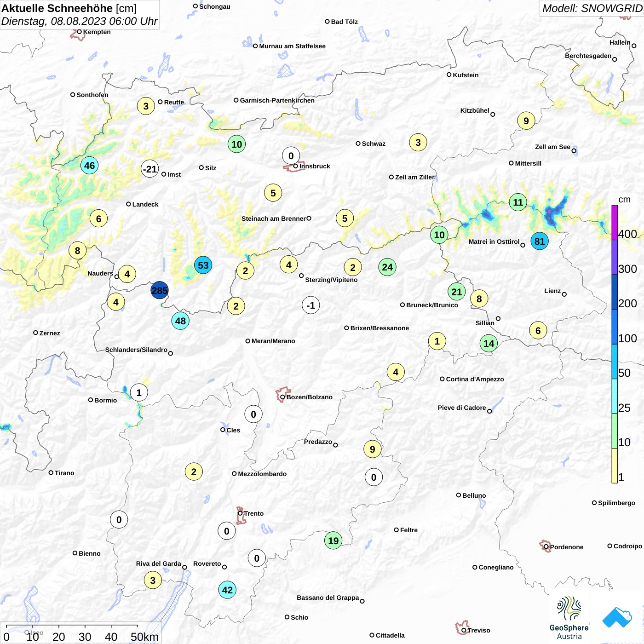The image size is (644, 644).
Task: Select the 8 marker near Sillian
Action: (x=479, y=299)
